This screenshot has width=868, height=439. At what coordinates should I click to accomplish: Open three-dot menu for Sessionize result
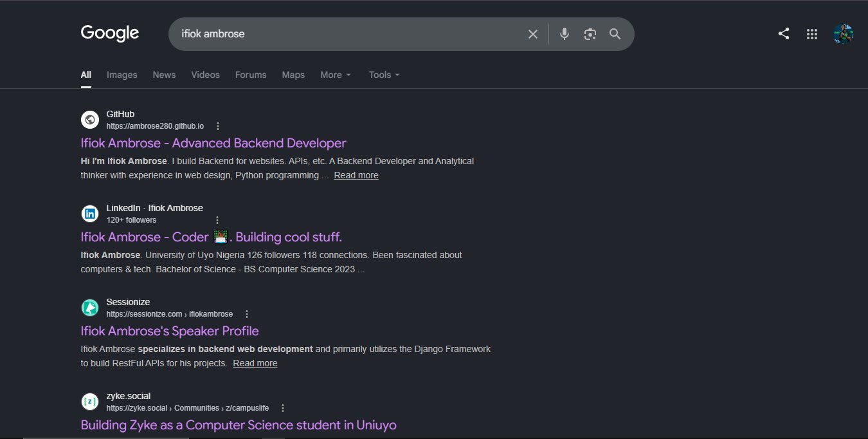coord(247,314)
